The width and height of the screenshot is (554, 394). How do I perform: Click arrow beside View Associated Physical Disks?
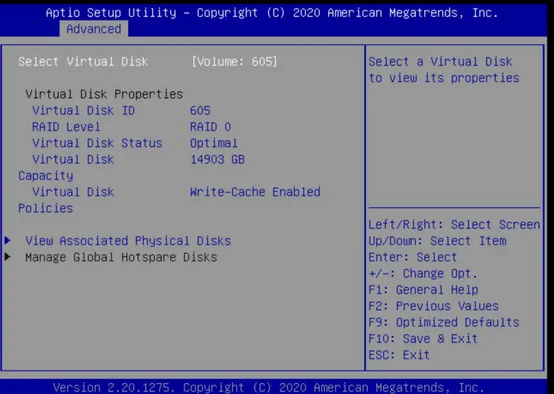tap(8, 241)
